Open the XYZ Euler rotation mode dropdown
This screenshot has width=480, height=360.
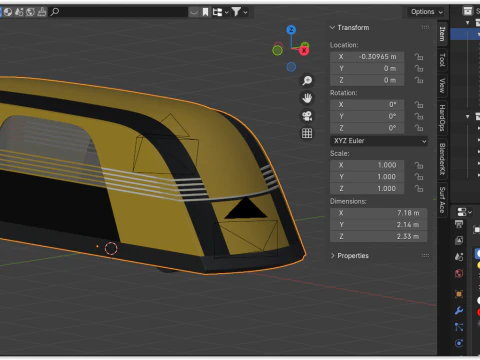[379, 141]
